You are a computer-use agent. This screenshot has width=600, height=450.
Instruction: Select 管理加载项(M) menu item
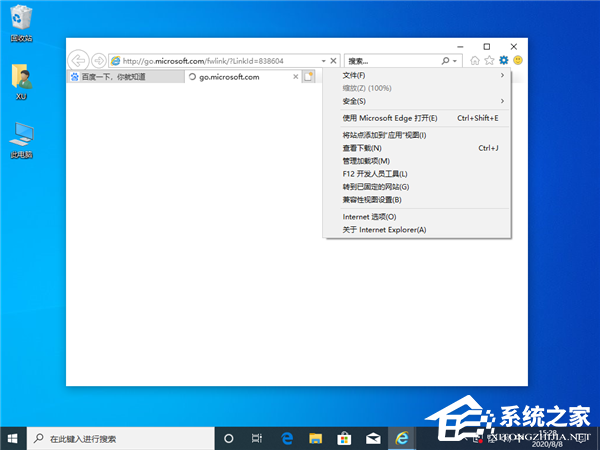366,161
